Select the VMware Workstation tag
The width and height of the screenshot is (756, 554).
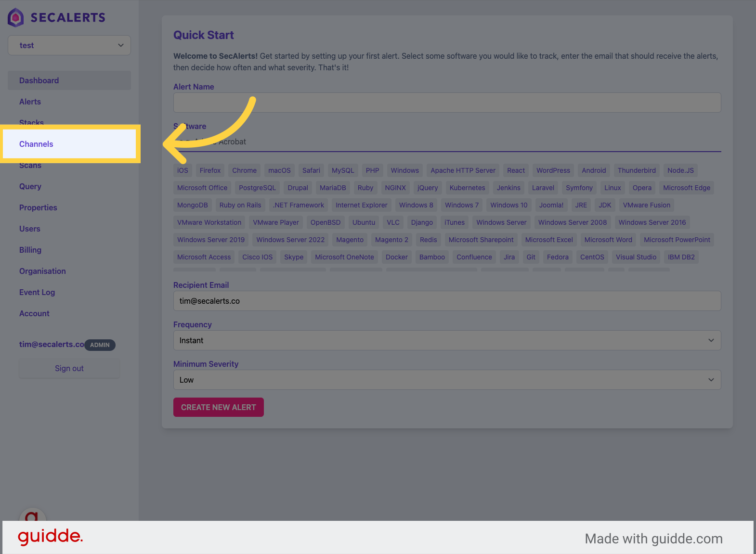tap(209, 222)
